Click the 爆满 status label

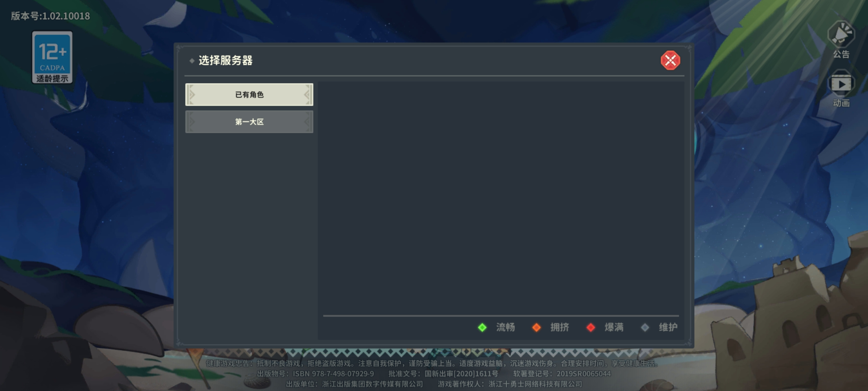pyautogui.click(x=614, y=327)
